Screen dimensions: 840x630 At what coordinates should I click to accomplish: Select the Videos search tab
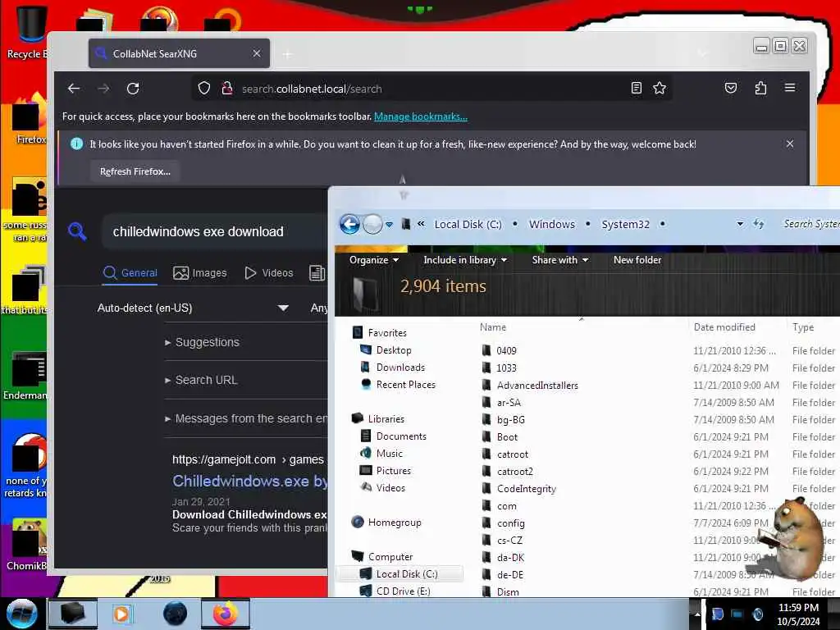pyautogui.click(x=268, y=272)
